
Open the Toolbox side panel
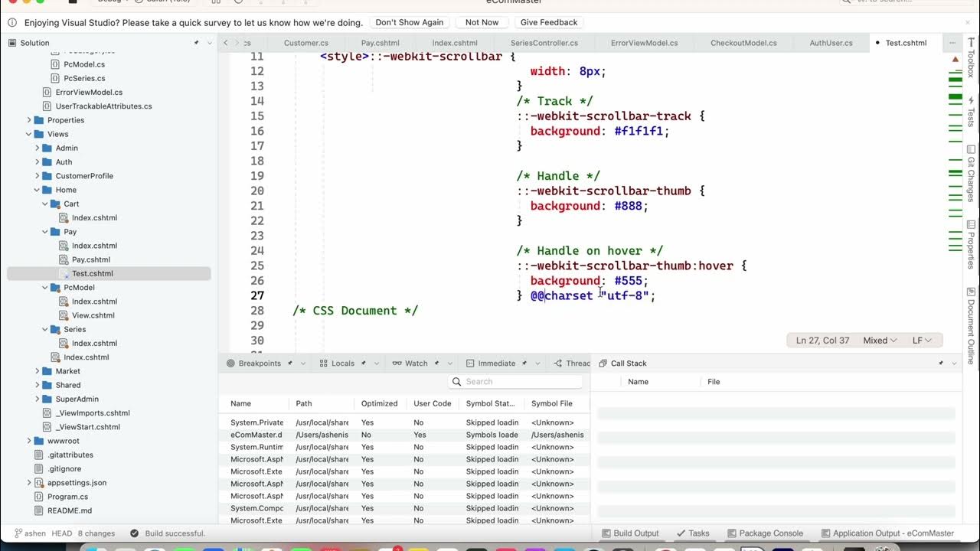point(971,59)
